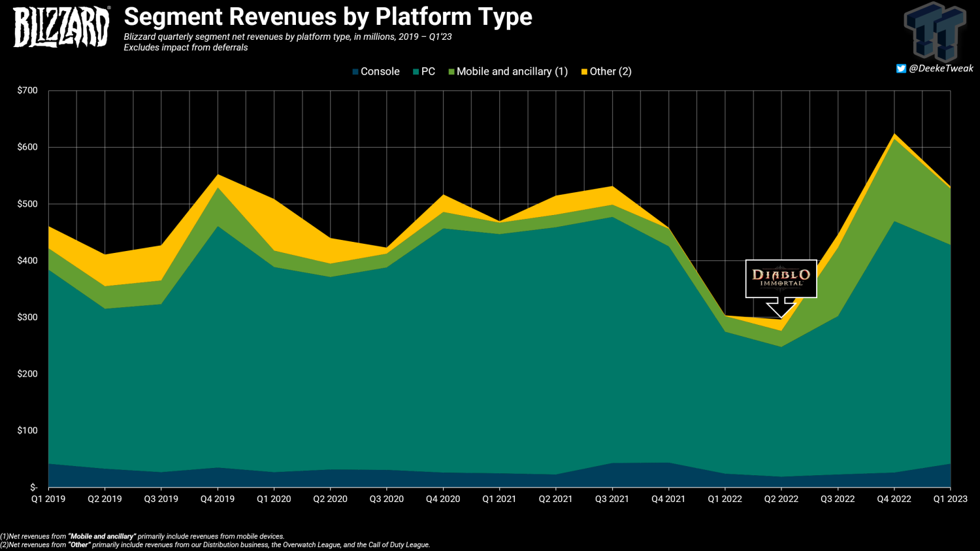Click the $400 y-axis label
The height and width of the screenshot is (551, 980).
point(27,261)
